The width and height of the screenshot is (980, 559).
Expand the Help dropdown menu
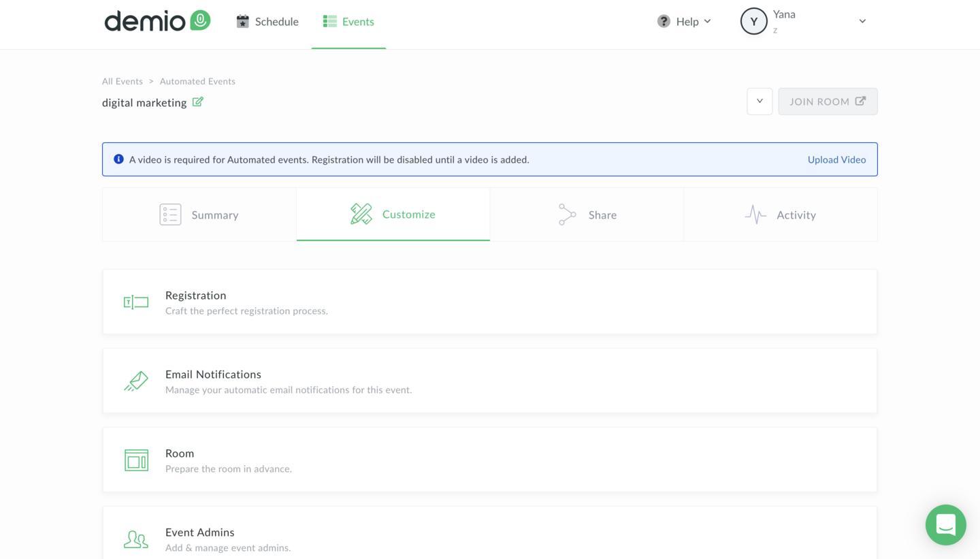pyautogui.click(x=684, y=22)
